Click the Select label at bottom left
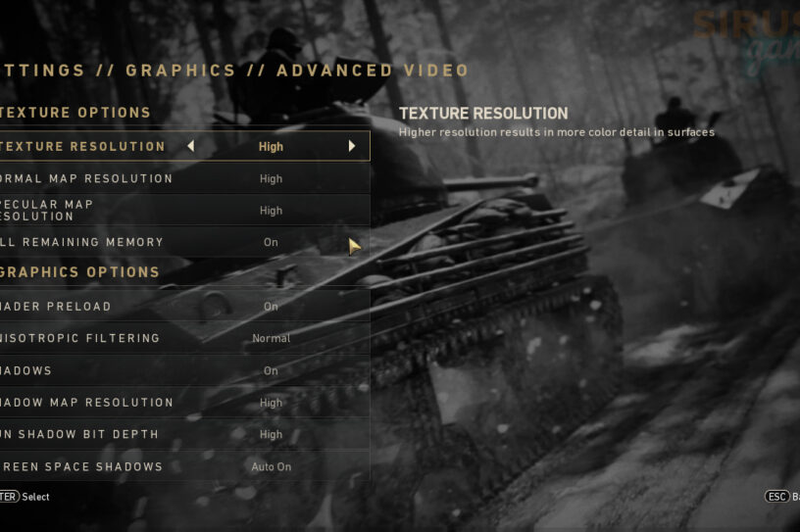Image resolution: width=800 pixels, height=532 pixels. coord(35,497)
